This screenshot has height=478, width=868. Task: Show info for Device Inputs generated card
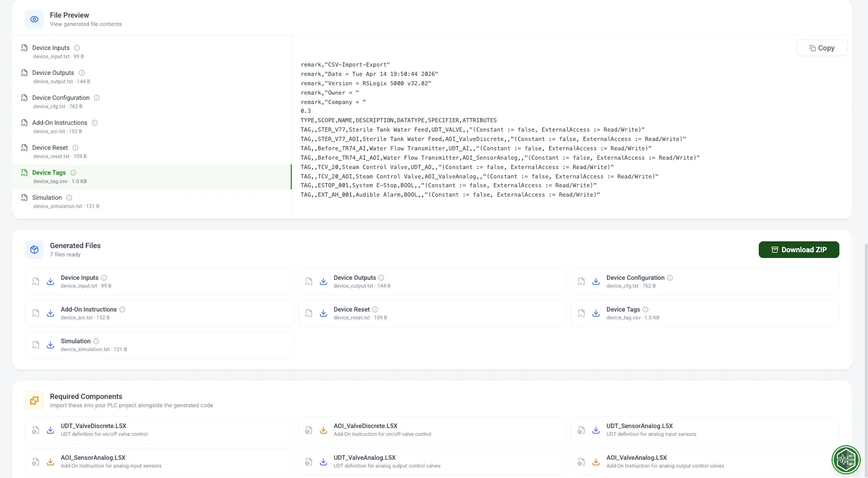[x=104, y=278]
